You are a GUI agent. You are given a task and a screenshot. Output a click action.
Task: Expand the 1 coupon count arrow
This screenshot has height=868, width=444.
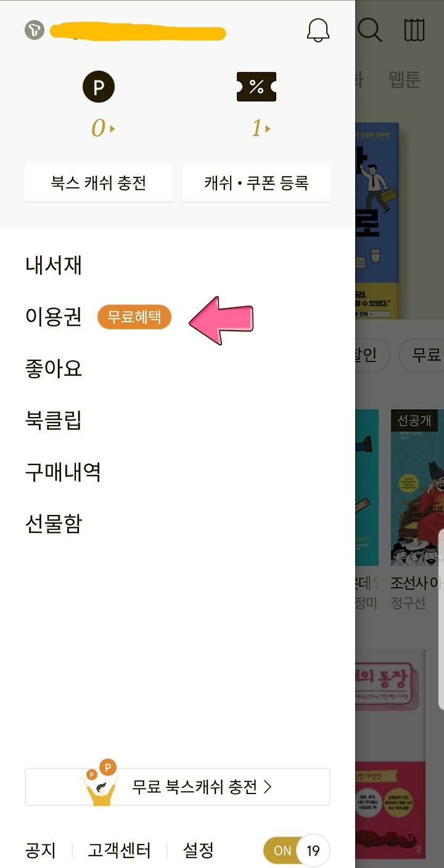coord(261,129)
